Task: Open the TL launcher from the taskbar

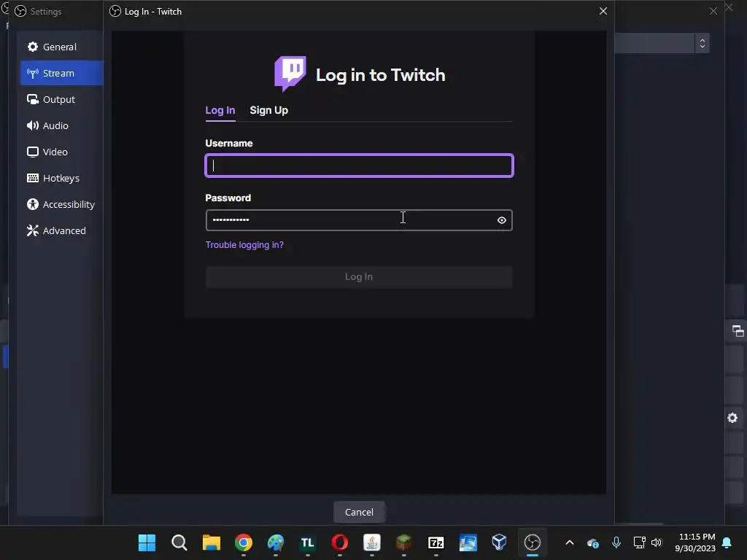Action: click(307, 542)
